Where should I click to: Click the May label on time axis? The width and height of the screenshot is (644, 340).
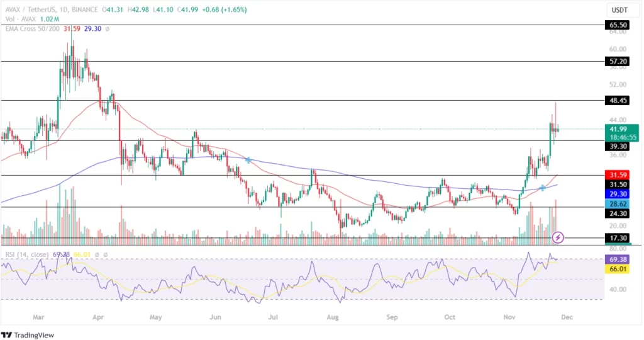tap(156, 317)
